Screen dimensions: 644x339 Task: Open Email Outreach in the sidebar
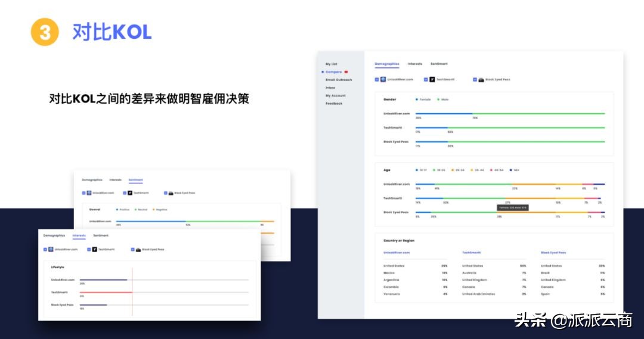tap(339, 80)
